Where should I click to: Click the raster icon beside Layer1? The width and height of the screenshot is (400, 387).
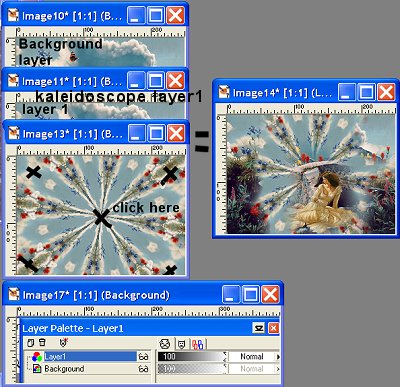coord(37,357)
